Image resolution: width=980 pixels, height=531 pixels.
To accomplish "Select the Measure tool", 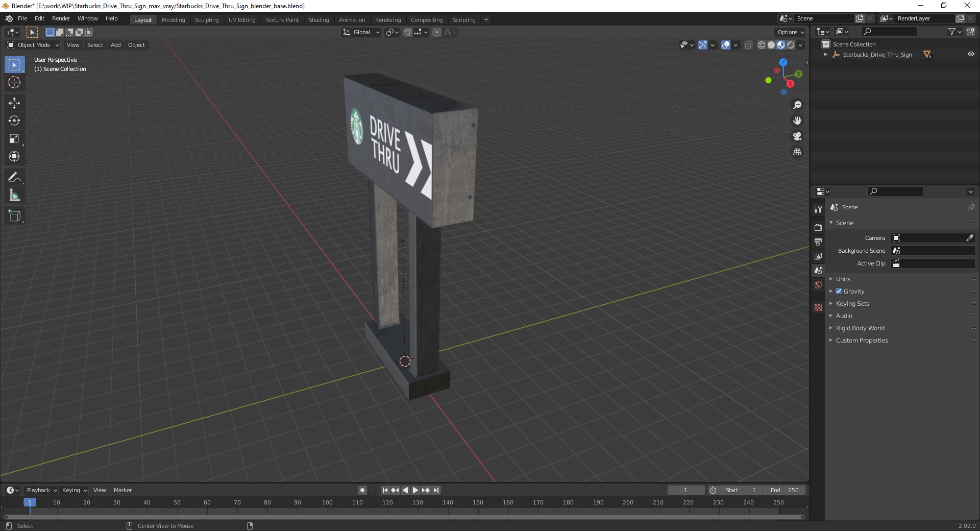I will point(14,196).
